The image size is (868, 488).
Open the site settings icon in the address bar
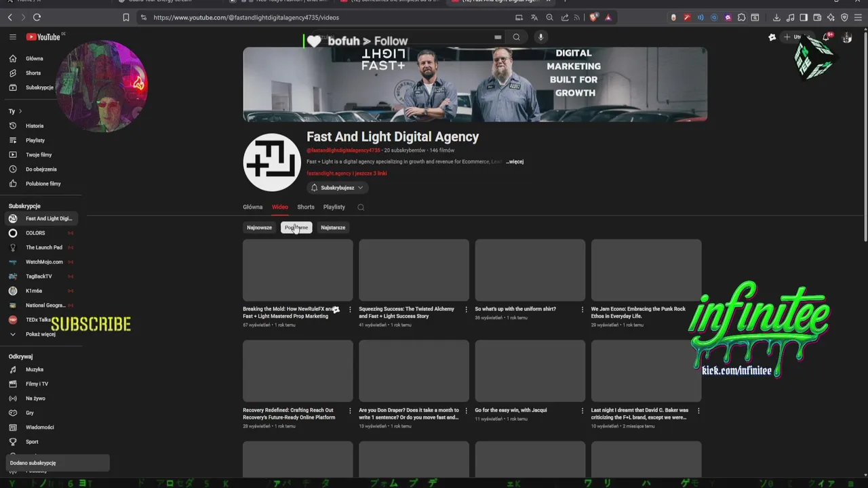143,18
